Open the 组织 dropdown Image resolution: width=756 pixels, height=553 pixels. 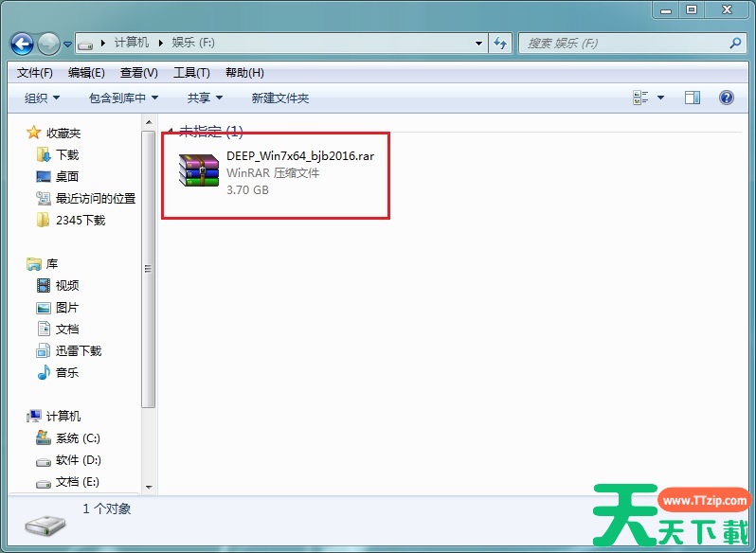click(x=42, y=98)
